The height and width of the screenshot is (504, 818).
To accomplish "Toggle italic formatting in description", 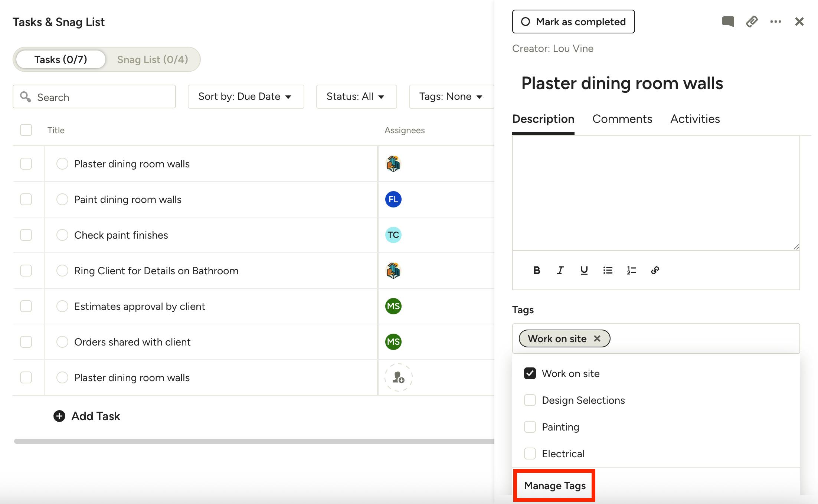I will [x=560, y=270].
